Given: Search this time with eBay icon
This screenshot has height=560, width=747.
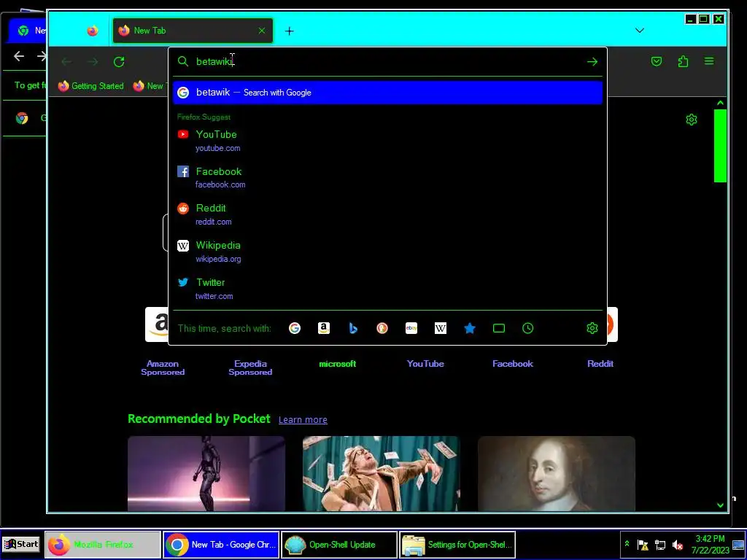Looking at the screenshot, I should pos(411,328).
